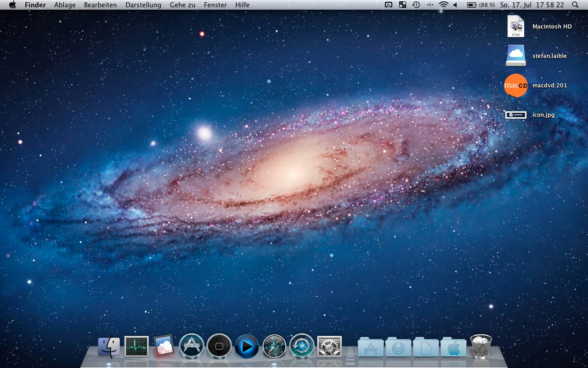Launch Activity Monitor from the Dock

(x=136, y=346)
